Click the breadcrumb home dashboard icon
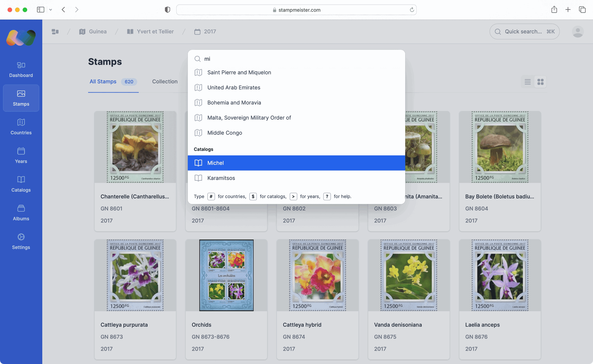This screenshot has width=593, height=364. (55, 32)
